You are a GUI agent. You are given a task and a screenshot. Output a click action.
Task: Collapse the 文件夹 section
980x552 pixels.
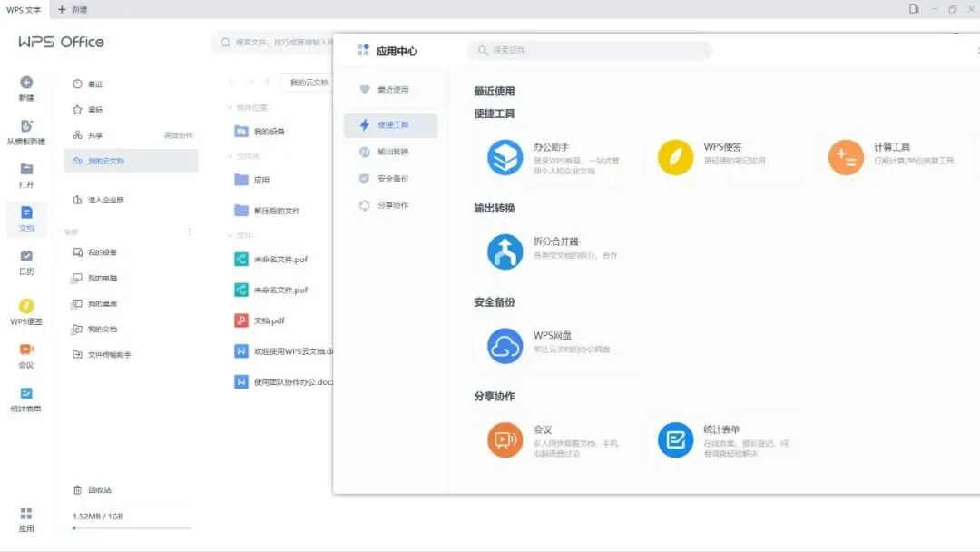(230, 156)
